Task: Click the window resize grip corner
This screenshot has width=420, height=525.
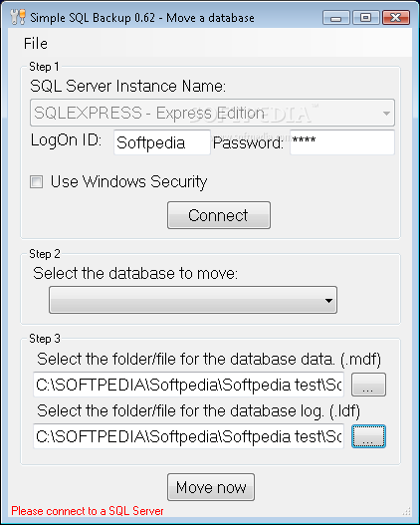Action: click(x=407, y=511)
